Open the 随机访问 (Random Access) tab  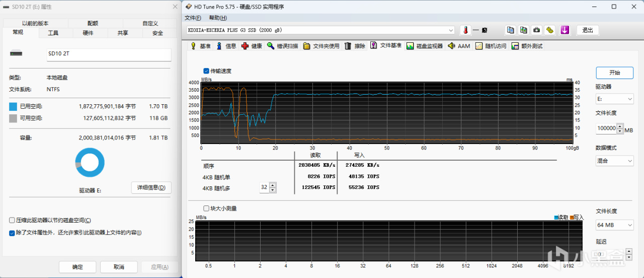(491, 46)
